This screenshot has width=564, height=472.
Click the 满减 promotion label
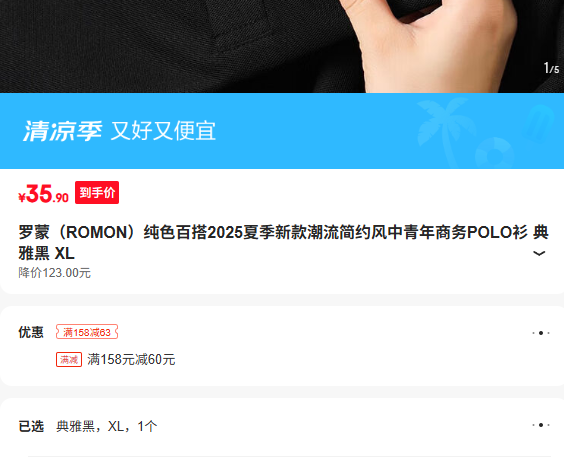69,359
